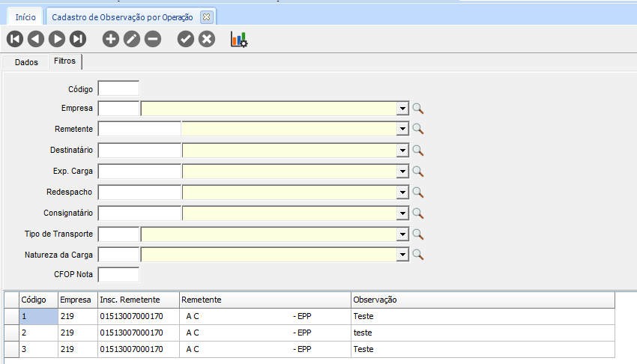The height and width of the screenshot is (364, 637).
Task: Expand the Remetente dropdown
Action: [x=402, y=129]
